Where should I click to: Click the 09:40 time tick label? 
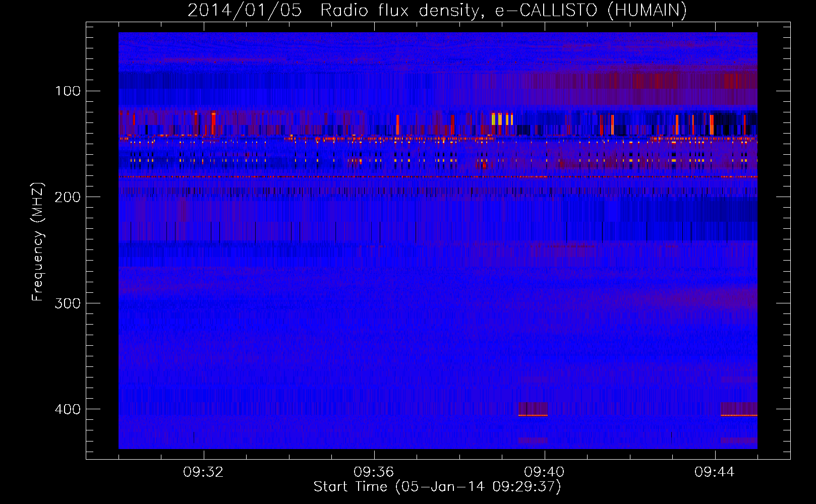pyautogui.click(x=544, y=472)
